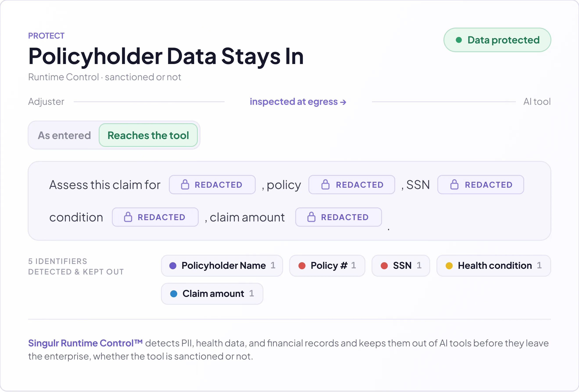
Task: Click the lock icon in condition redacted chip
Action: [128, 217]
